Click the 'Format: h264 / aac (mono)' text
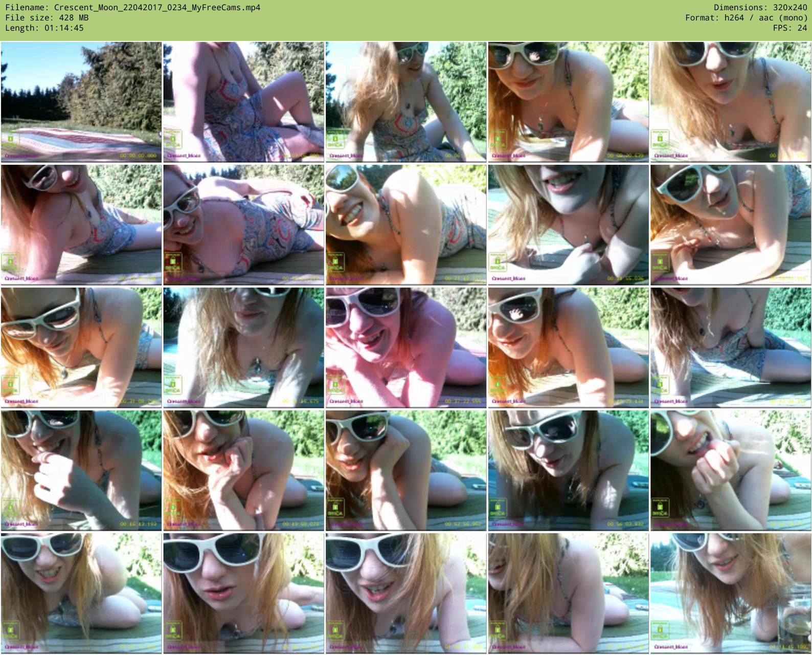The width and height of the screenshot is (812, 655). tap(746, 18)
